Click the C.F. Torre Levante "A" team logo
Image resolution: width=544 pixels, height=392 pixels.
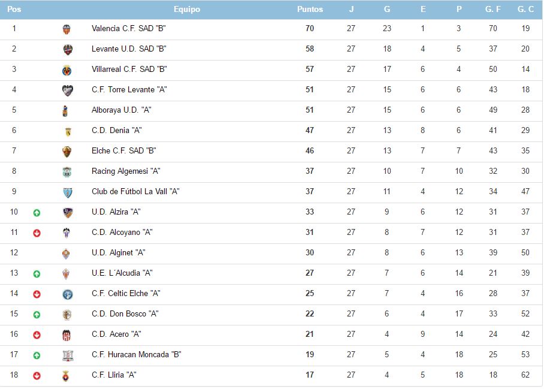(67, 91)
